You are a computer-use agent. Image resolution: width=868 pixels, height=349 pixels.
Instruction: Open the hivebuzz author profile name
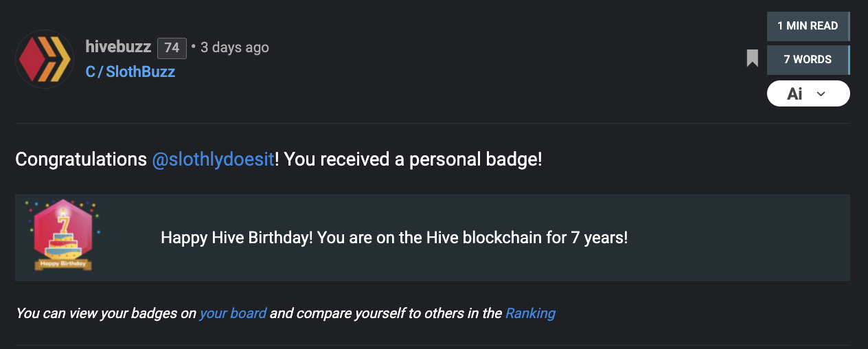coord(118,47)
